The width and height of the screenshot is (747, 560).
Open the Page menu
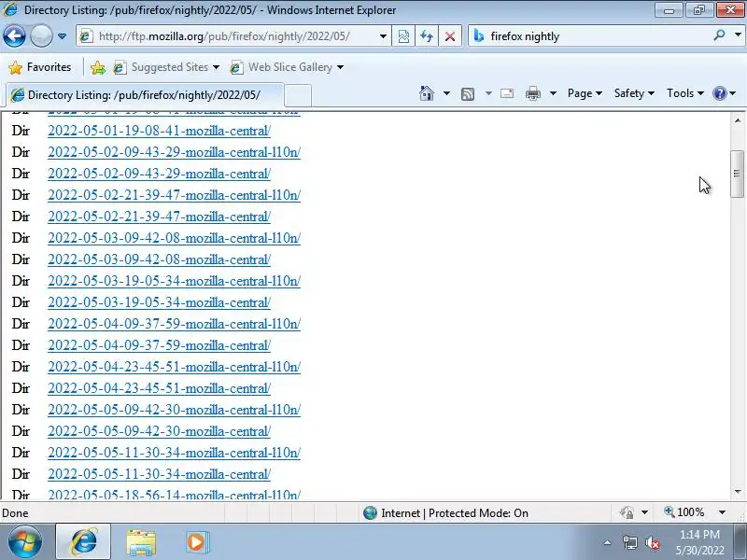coord(585,93)
